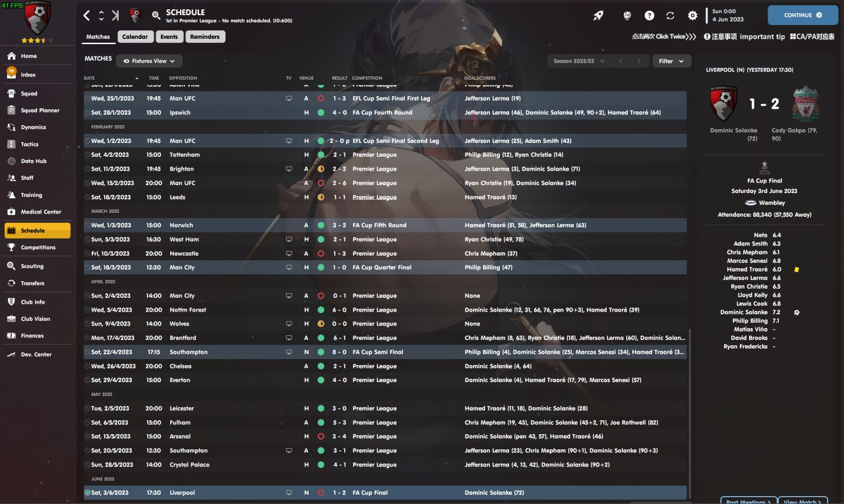Sort by the Goalscorers column header

pos(479,78)
